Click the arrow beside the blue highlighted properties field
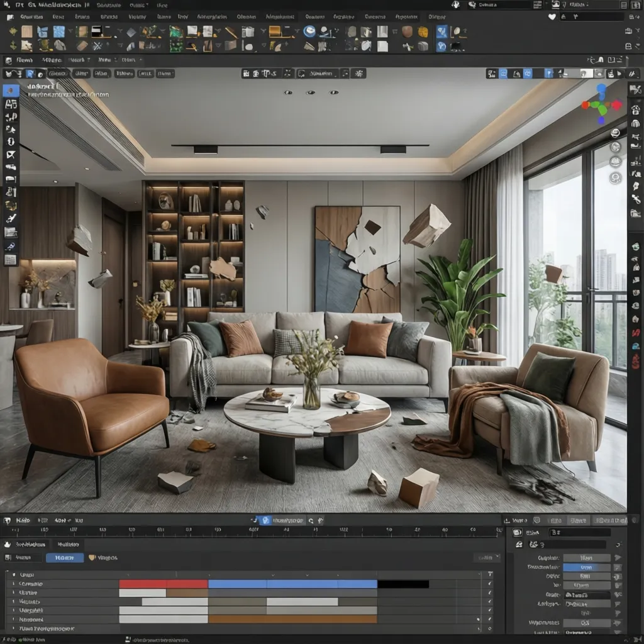This screenshot has height=644, width=644. click(x=618, y=567)
